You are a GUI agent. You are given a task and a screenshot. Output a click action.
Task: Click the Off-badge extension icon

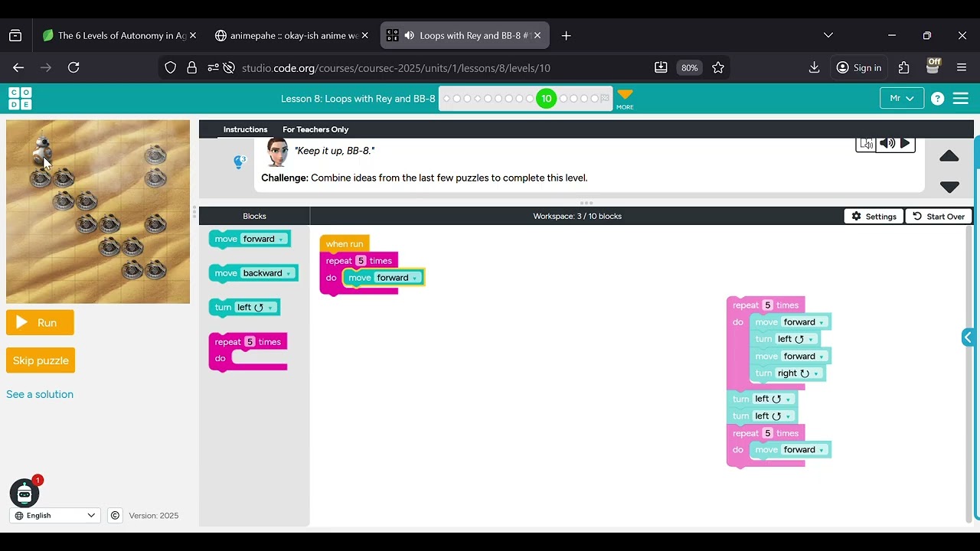pyautogui.click(x=933, y=67)
